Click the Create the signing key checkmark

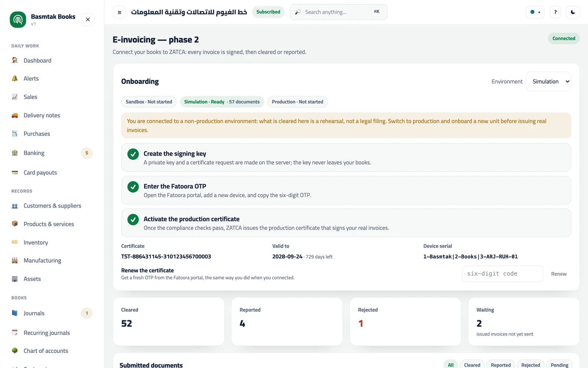(133, 154)
